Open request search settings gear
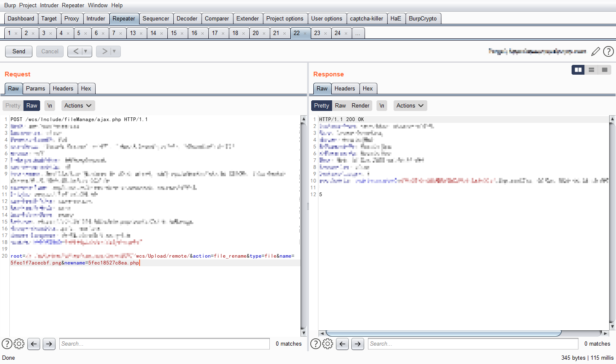Screen dimensions: 616x364 [19, 344]
